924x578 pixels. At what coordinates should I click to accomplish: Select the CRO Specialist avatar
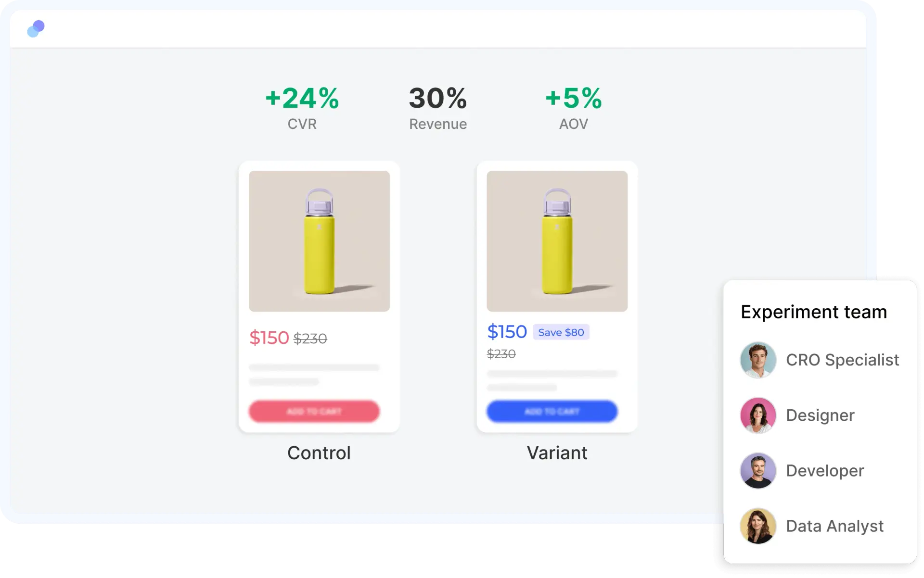click(758, 360)
